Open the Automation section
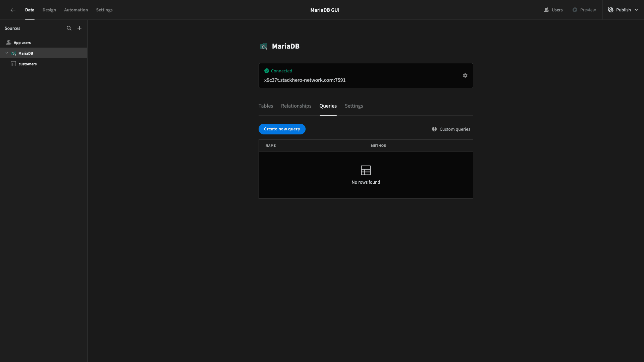The image size is (644, 362). tap(76, 10)
